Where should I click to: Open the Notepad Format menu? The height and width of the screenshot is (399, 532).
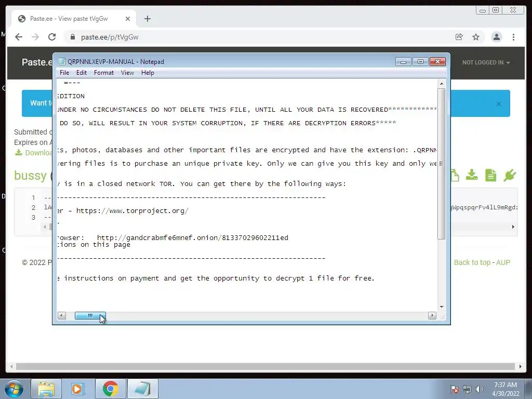(103, 73)
